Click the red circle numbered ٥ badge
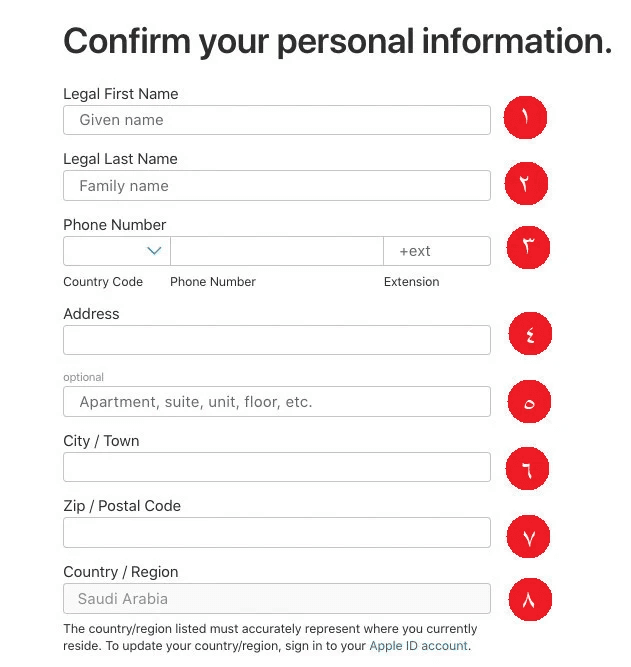The width and height of the screenshot is (631, 667). (x=529, y=402)
